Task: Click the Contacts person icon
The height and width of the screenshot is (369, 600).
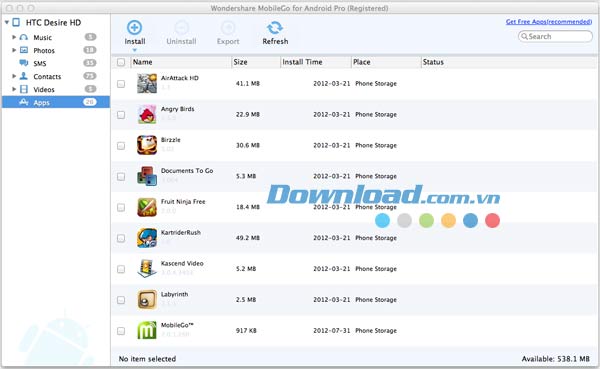Action: click(x=24, y=76)
